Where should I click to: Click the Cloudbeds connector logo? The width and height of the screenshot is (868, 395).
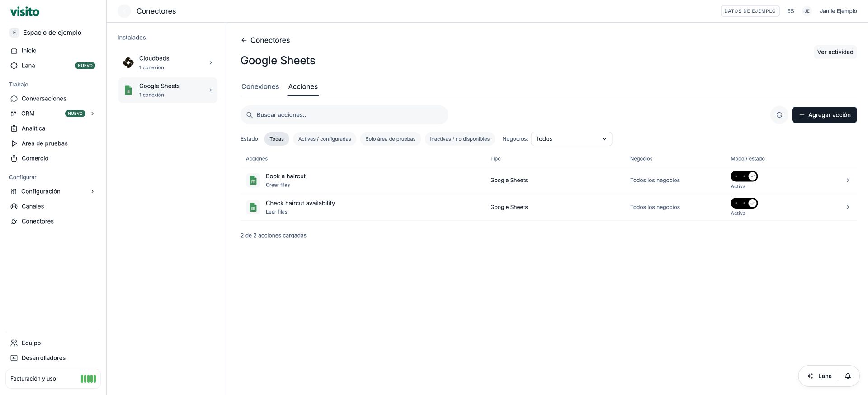(x=128, y=62)
